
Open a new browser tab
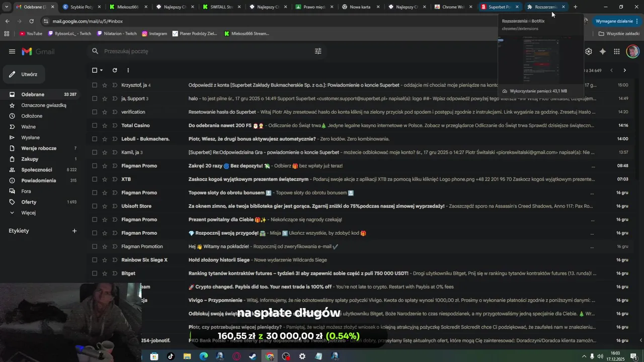click(x=576, y=7)
